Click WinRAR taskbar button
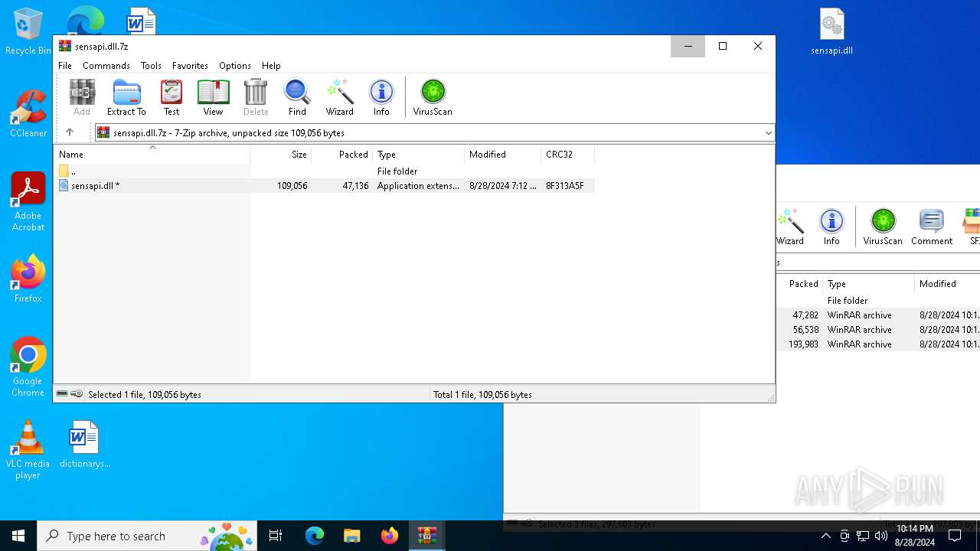 [427, 536]
